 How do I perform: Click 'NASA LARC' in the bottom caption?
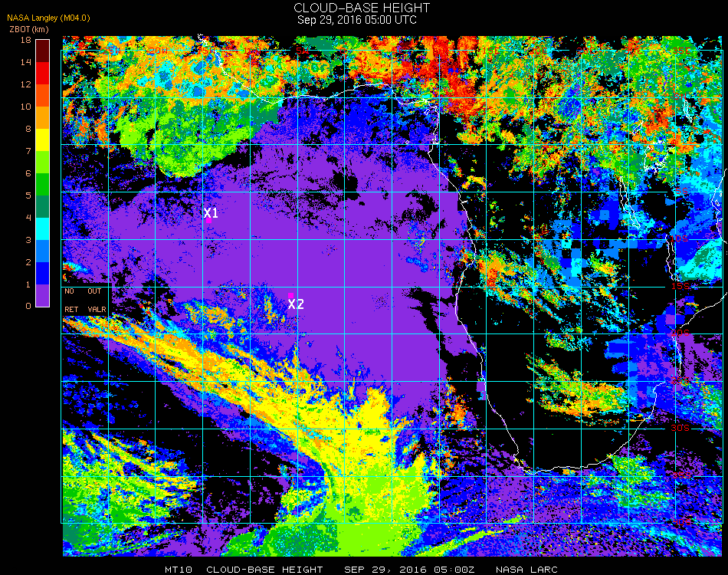tap(526, 570)
